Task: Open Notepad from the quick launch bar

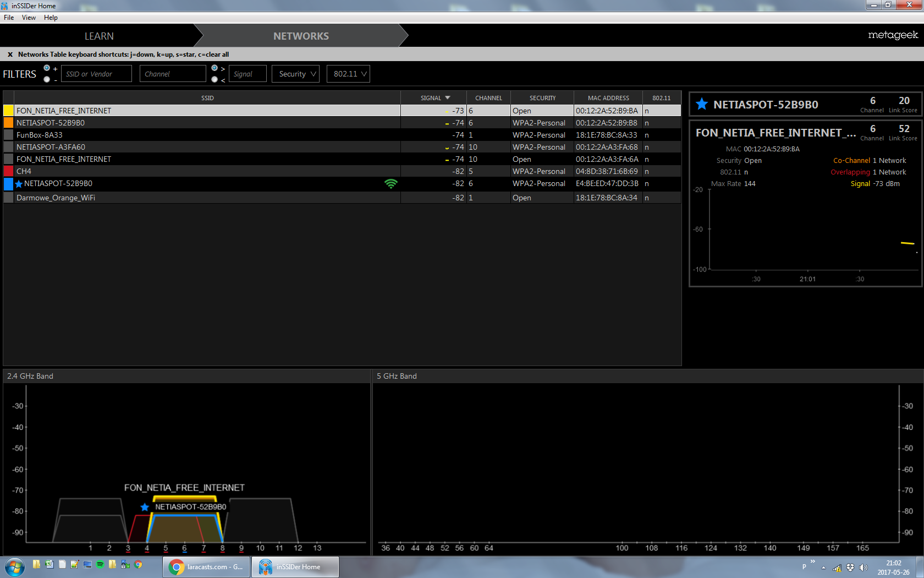Action: point(62,564)
